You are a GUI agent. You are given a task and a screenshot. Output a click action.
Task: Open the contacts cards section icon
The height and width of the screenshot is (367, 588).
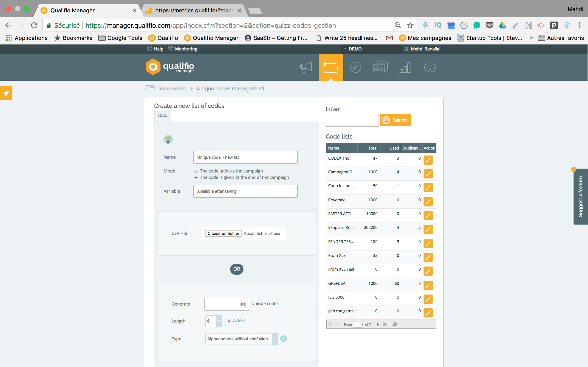pos(380,67)
